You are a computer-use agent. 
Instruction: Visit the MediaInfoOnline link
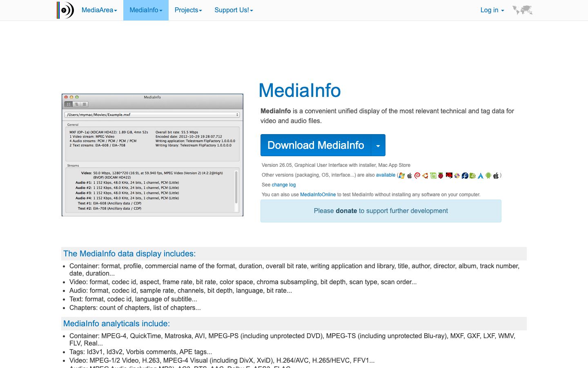tap(318, 195)
